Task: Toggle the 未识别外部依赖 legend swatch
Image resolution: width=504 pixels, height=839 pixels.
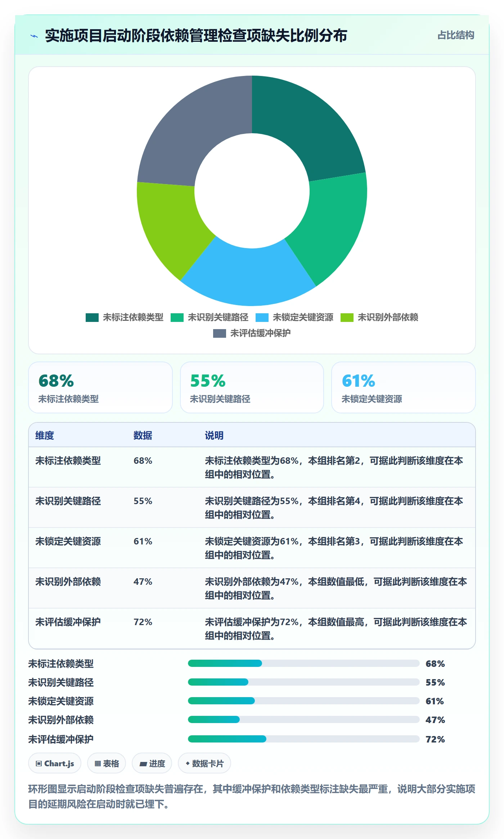Action: tap(347, 318)
